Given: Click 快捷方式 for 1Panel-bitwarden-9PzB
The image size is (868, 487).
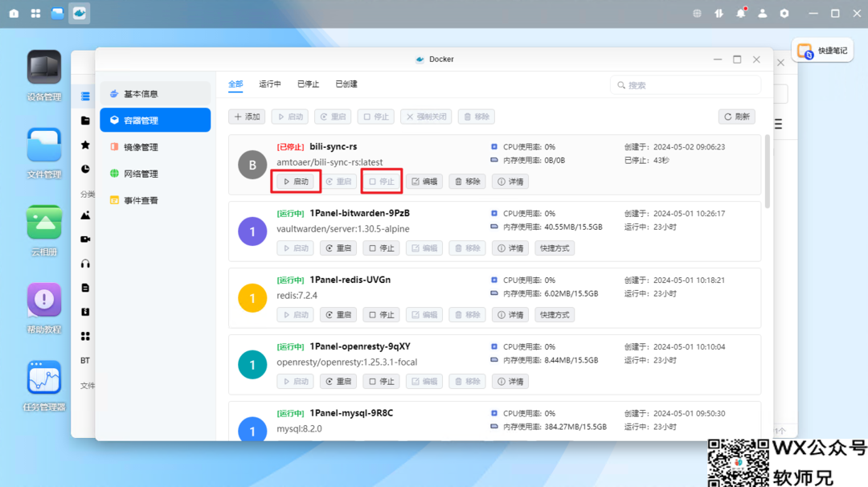Looking at the screenshot, I should point(555,248).
